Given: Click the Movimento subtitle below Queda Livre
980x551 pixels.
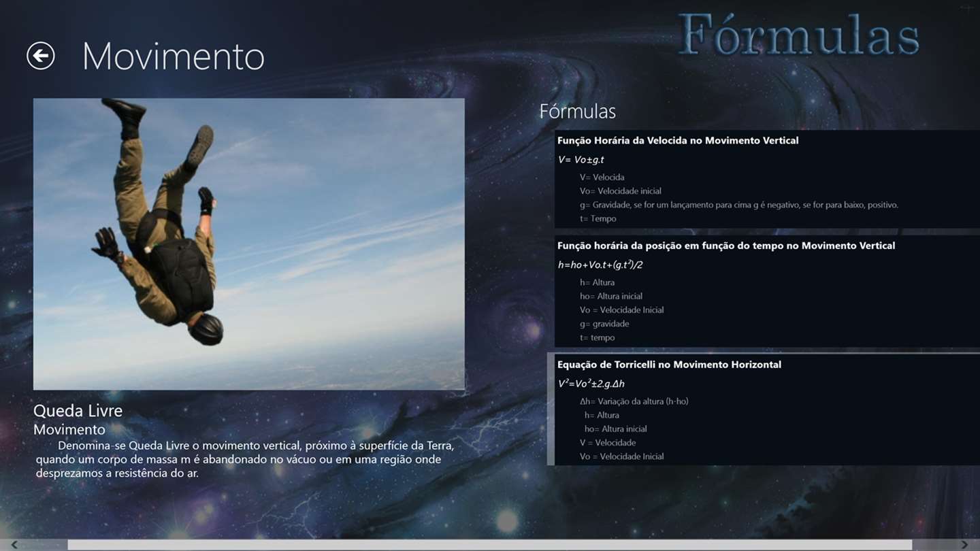Looking at the screenshot, I should click(x=69, y=430).
